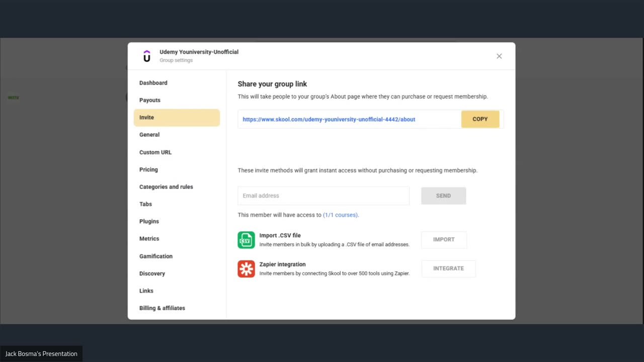
Task: Click the 'Group settings' subtitle text
Action: click(176, 60)
